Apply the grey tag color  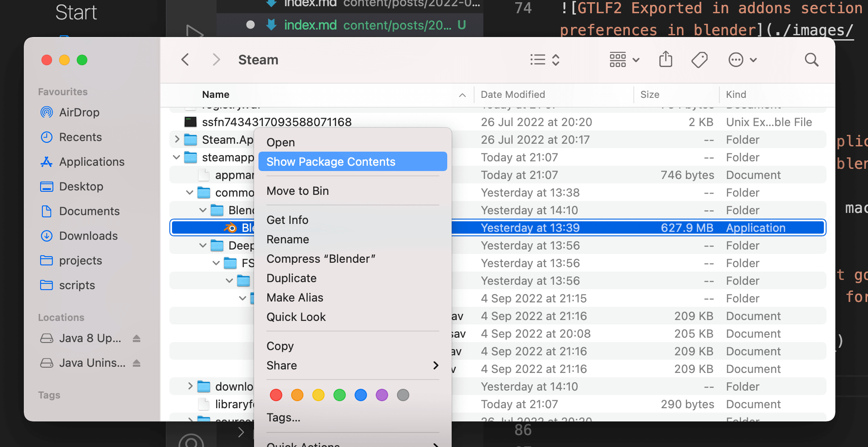point(403,395)
